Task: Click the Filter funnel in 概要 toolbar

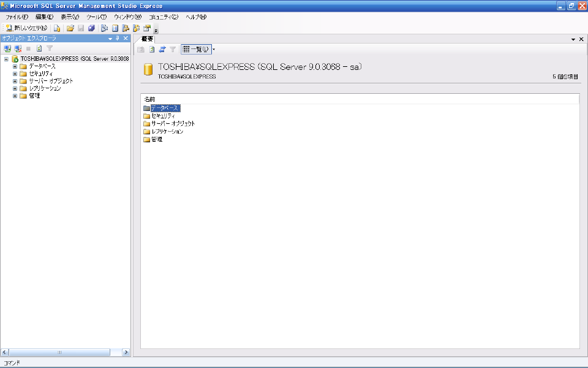Action: pyautogui.click(x=173, y=49)
